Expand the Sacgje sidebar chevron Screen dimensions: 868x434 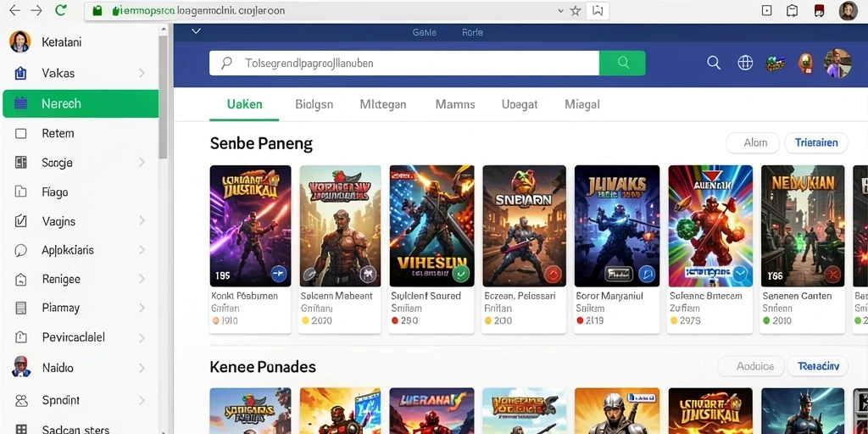(x=142, y=162)
